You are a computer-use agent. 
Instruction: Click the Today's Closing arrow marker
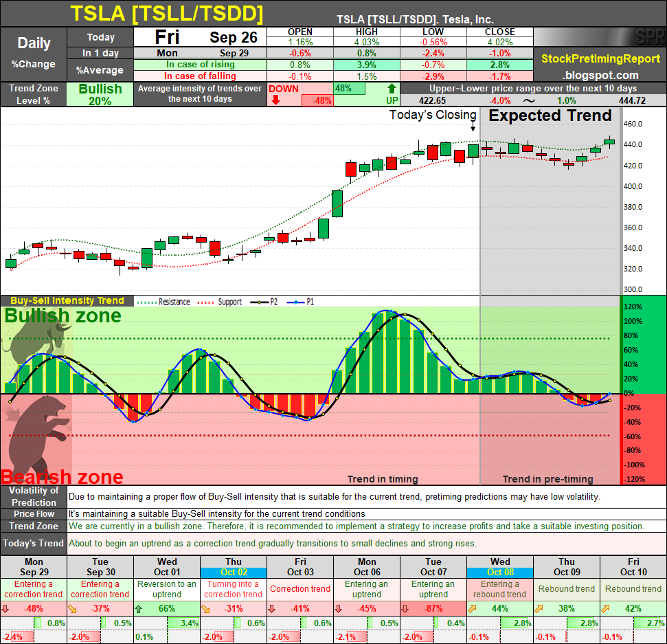473,127
